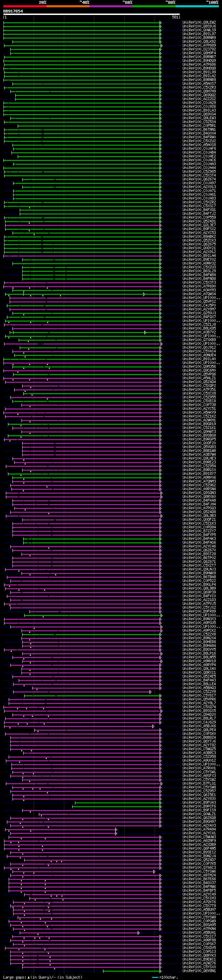Click the UniRef100_Q9LEW3 label
Screen dimensions: 222x980
pos(199,118)
